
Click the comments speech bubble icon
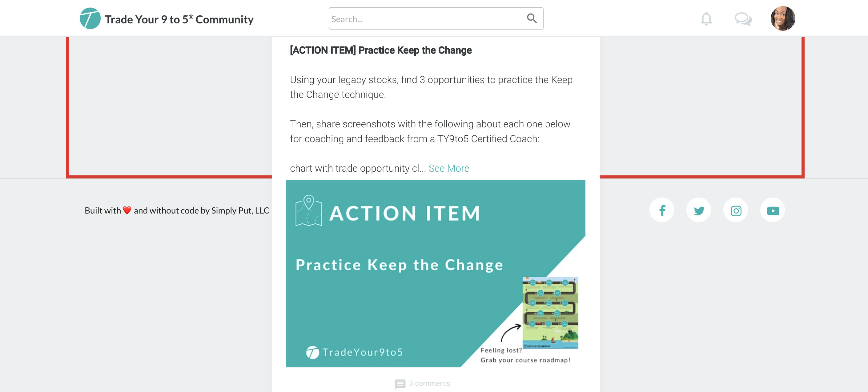400,384
